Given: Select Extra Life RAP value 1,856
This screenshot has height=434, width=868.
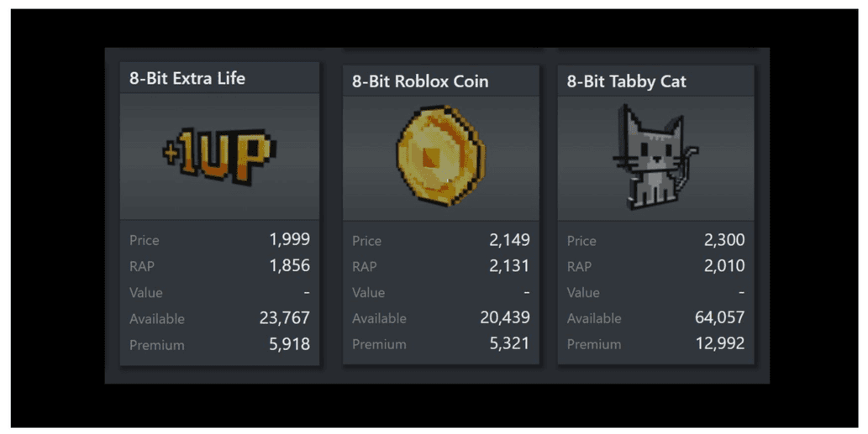Looking at the screenshot, I should tap(290, 266).
